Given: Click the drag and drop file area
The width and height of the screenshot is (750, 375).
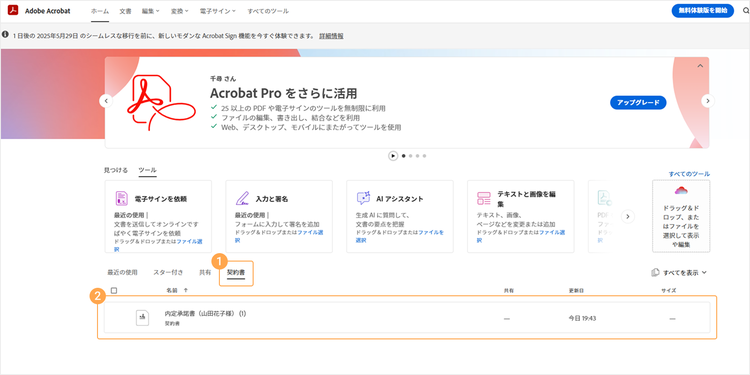Looking at the screenshot, I should [681, 216].
